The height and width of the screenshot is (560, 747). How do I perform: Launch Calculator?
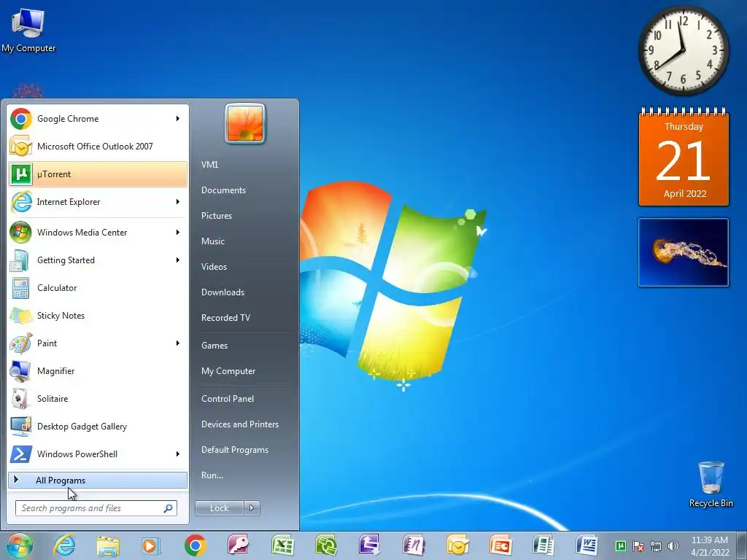98,287
